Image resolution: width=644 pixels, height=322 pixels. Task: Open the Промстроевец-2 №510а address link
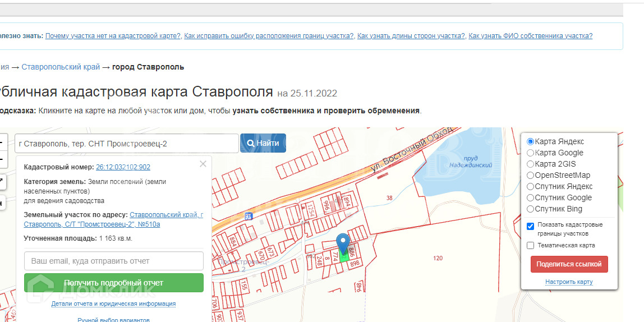pyautogui.click(x=113, y=220)
